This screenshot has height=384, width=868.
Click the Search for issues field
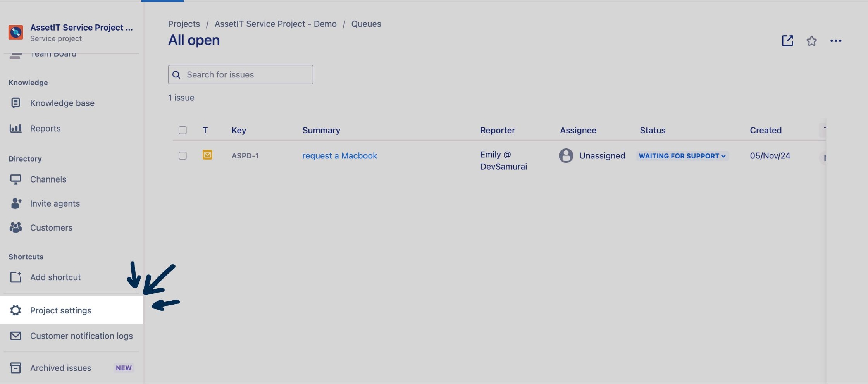240,74
